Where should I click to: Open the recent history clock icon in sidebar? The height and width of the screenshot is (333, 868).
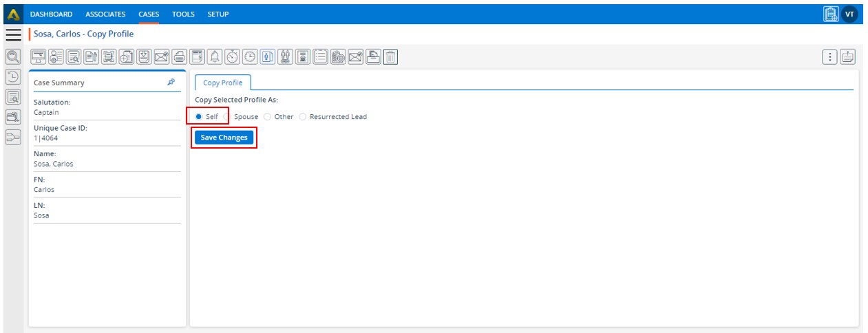(12, 77)
